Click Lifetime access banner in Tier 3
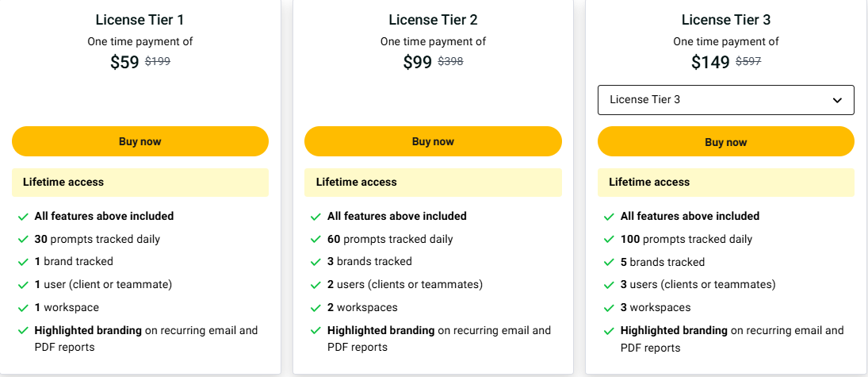The width and height of the screenshot is (868, 377). [725, 182]
